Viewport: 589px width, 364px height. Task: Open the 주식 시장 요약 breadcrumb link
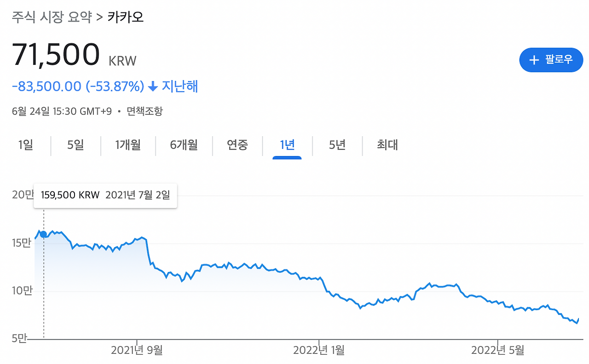point(52,17)
